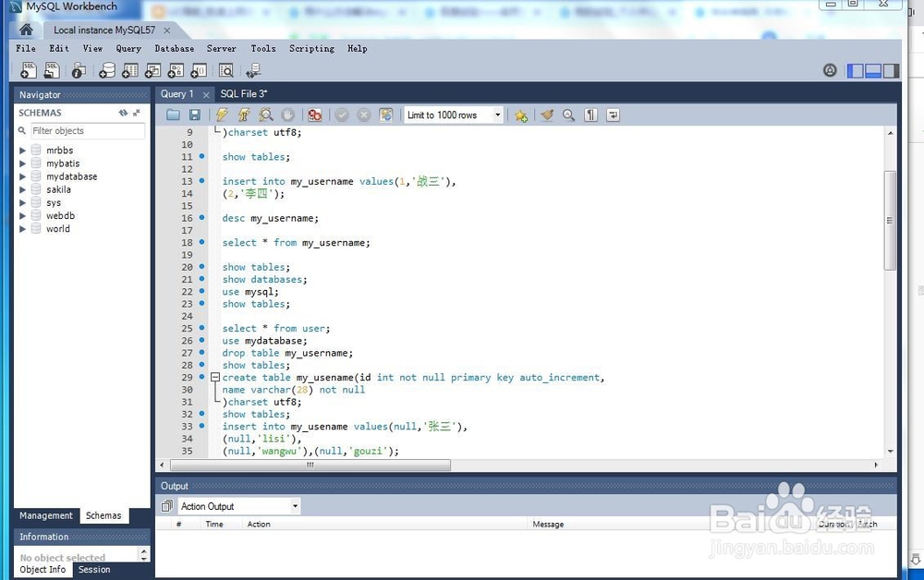Toggle the bottom output panel
924x580 pixels.
[873, 71]
